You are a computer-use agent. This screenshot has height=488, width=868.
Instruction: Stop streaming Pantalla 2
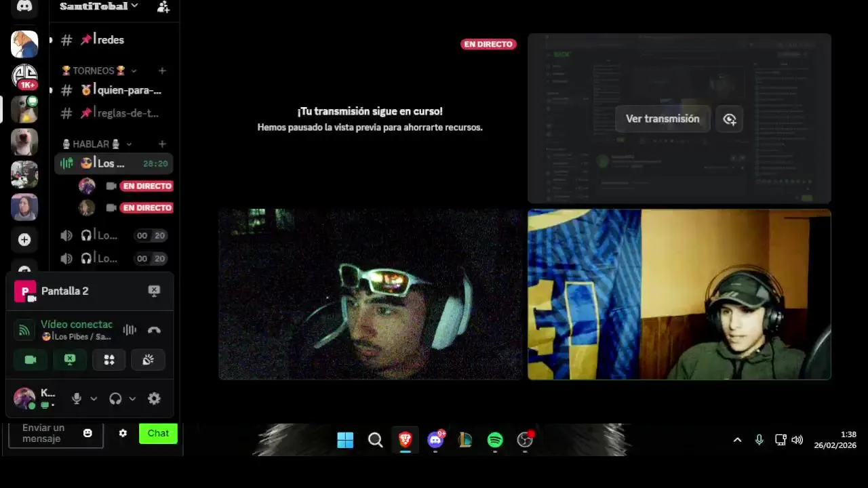click(x=154, y=291)
